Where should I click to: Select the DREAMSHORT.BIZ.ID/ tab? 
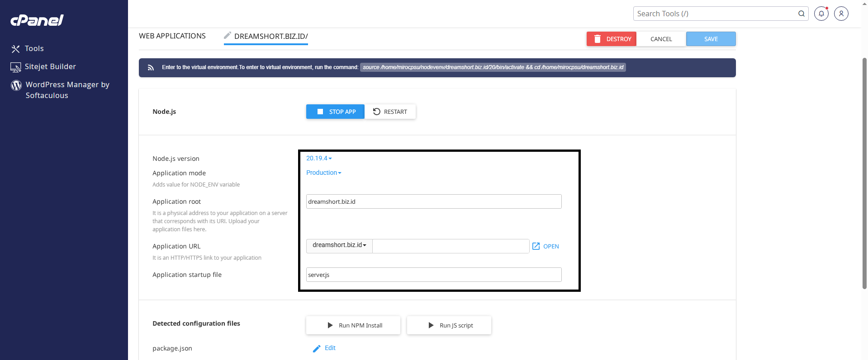tap(270, 37)
